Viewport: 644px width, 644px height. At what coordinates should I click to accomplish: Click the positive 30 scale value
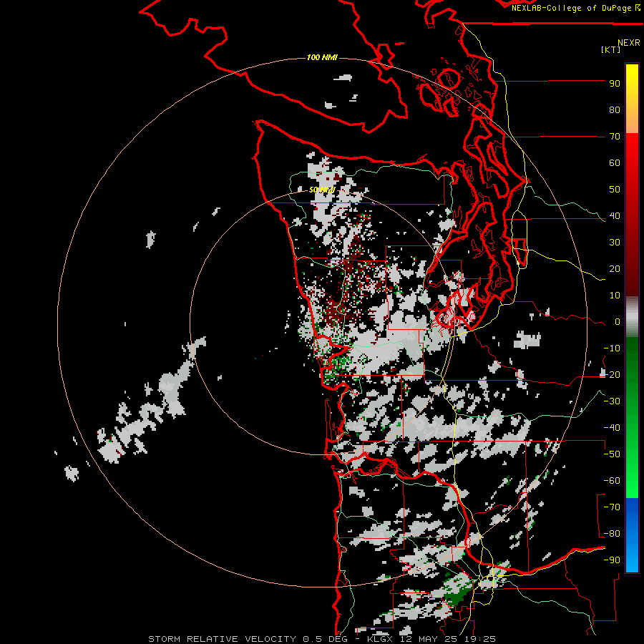pyautogui.click(x=615, y=243)
